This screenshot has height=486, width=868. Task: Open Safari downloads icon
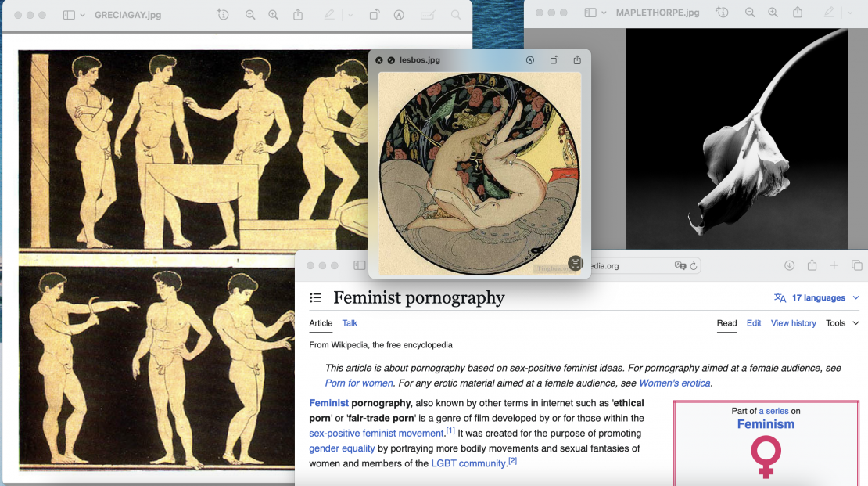coord(789,265)
